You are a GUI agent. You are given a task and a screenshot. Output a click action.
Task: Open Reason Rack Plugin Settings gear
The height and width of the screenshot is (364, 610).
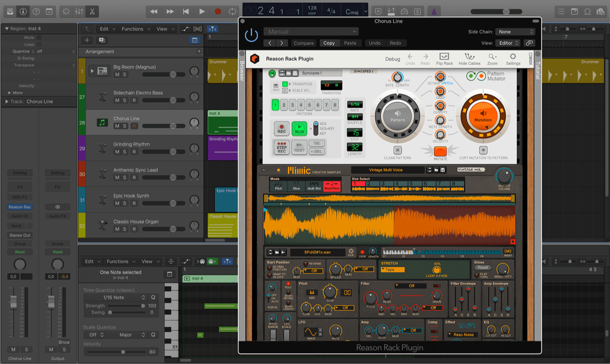513,57
